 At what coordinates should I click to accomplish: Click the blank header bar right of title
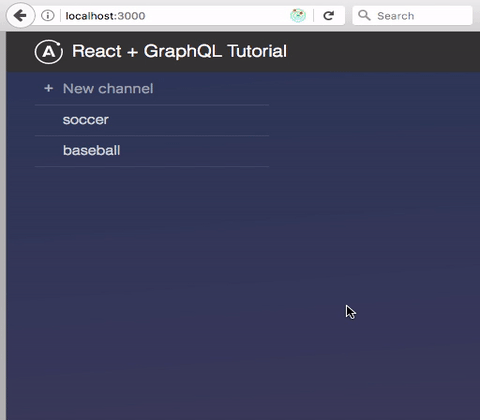[x=383, y=52]
